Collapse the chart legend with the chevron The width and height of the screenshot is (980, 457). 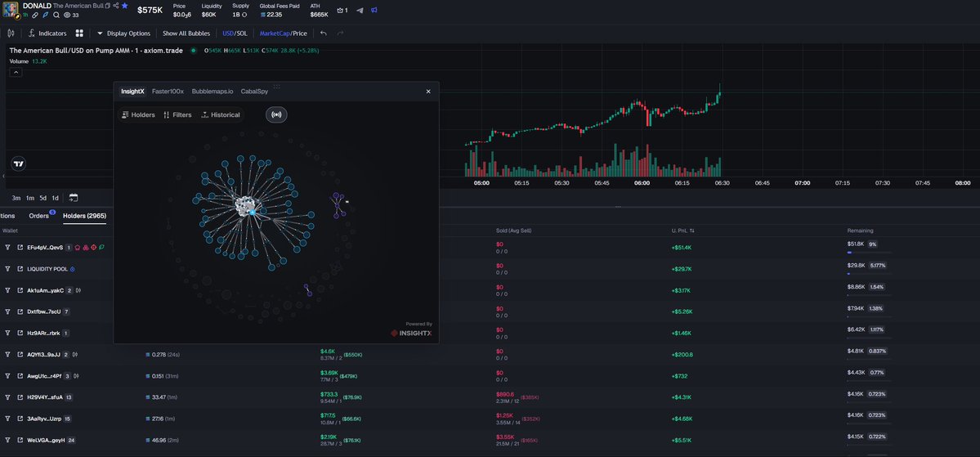click(16, 73)
